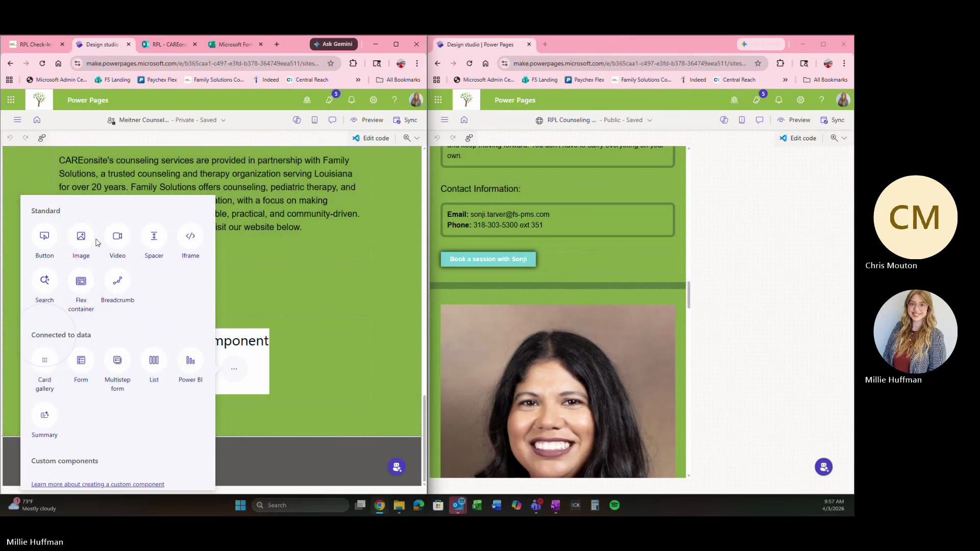The width and height of the screenshot is (980, 551).
Task: Open the Copilot chat bubble in right canvas
Action: click(823, 467)
